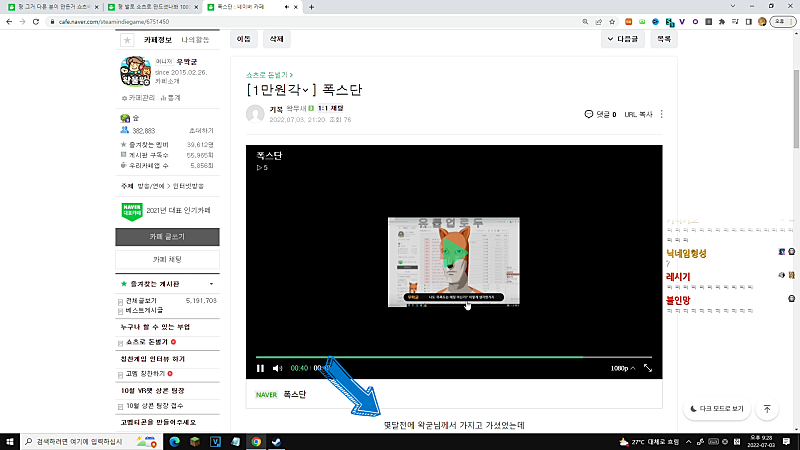Close the active 폭스단 tab
Screen dimensions: 800x450
295,7
